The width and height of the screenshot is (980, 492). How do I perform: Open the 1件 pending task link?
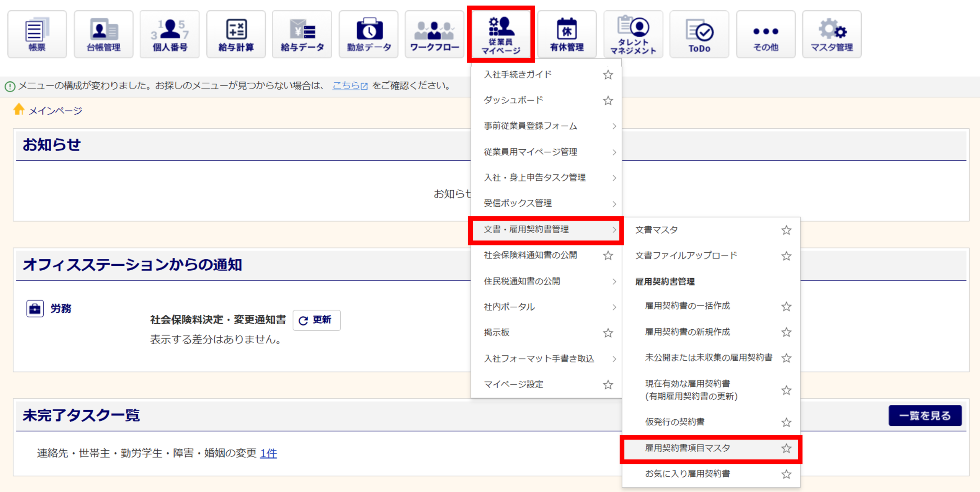[268, 453]
